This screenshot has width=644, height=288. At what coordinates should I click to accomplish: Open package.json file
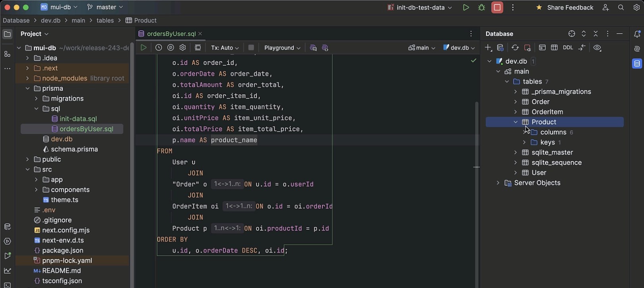click(x=62, y=251)
